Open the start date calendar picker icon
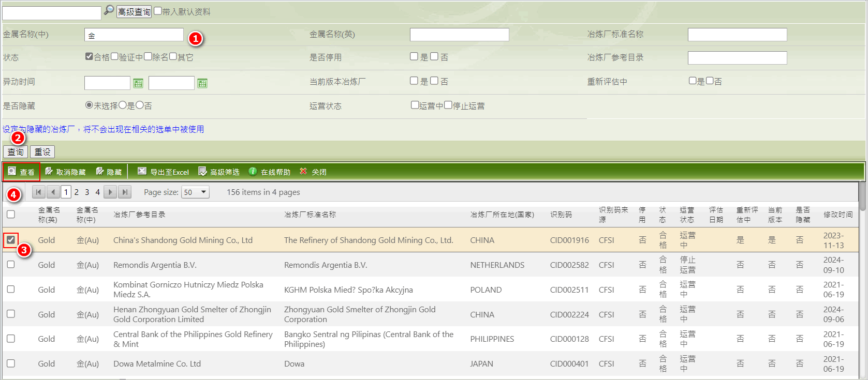868x380 pixels. (138, 83)
